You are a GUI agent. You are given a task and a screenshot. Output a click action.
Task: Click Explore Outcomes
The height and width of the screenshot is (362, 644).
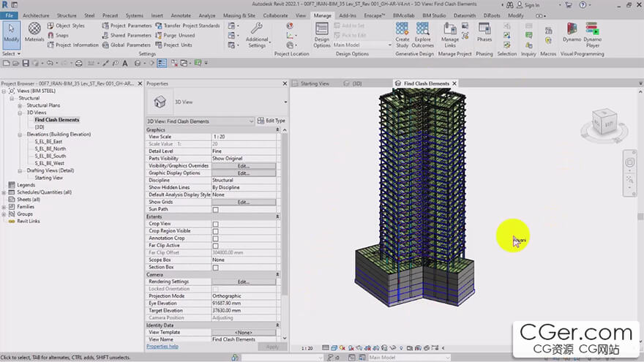[x=423, y=35]
